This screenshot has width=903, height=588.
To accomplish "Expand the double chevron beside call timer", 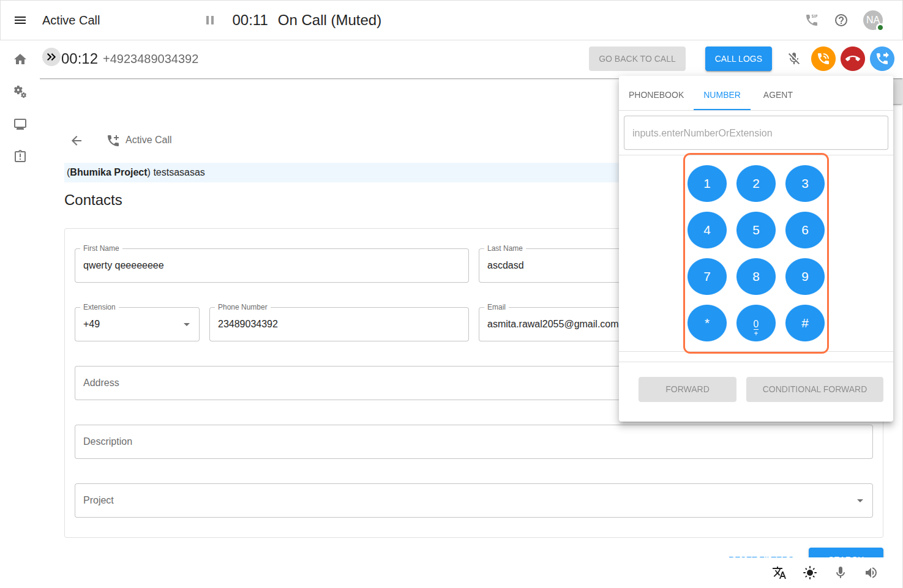I will point(51,57).
